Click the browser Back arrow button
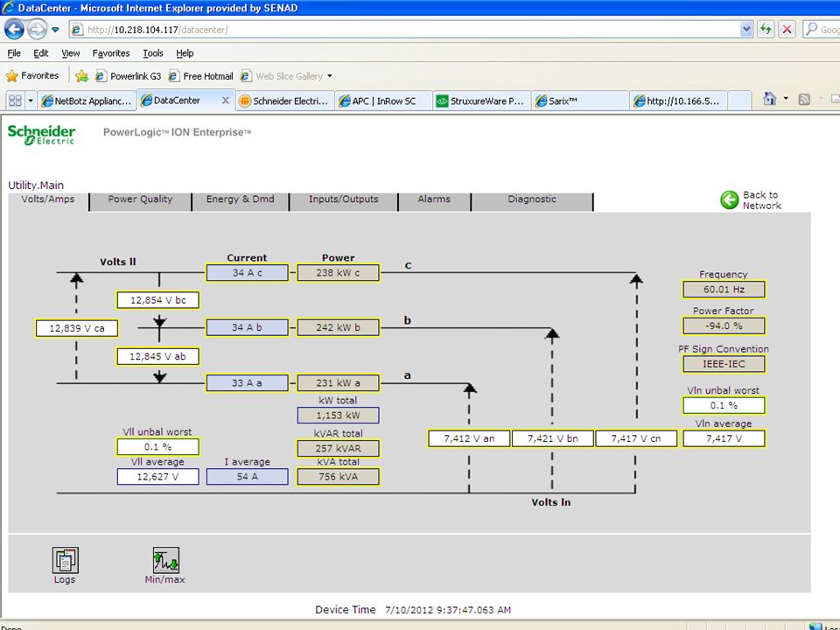840x630 pixels. click(14, 29)
